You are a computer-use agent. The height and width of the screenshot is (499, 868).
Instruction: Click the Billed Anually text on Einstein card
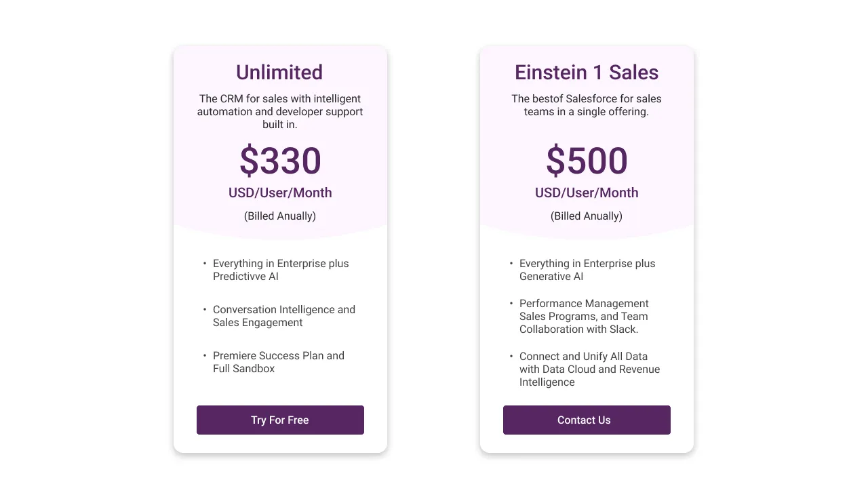pyautogui.click(x=587, y=216)
